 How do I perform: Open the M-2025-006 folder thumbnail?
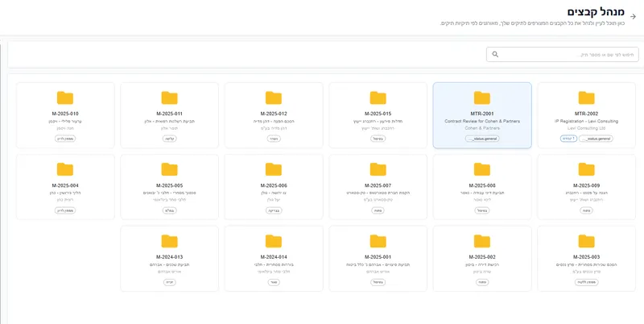point(274,168)
